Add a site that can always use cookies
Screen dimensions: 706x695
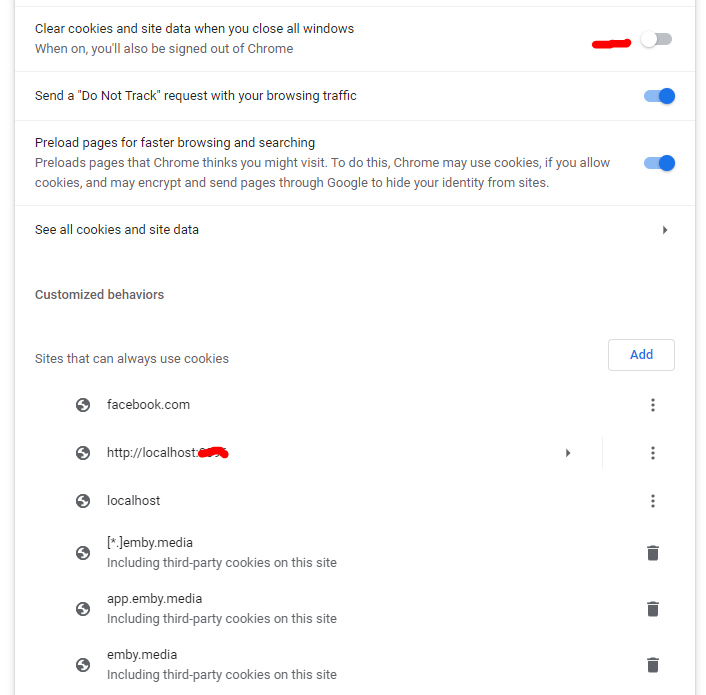pos(641,355)
